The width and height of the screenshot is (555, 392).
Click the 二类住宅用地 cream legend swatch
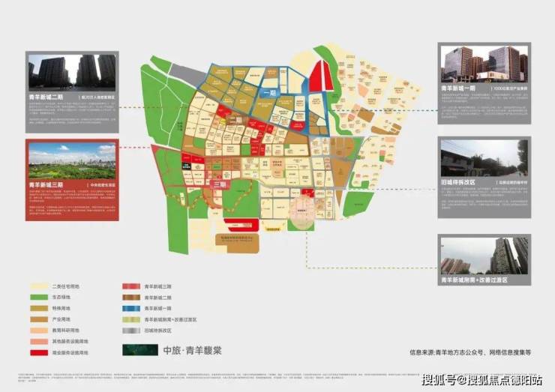[39, 286]
